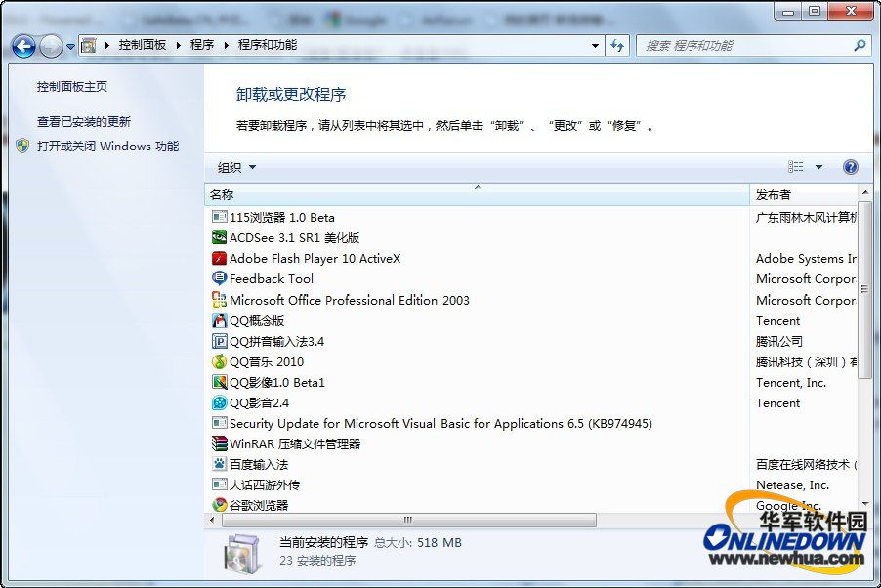Click the search magnifier icon
The height and width of the screenshot is (588, 881).
[860, 46]
